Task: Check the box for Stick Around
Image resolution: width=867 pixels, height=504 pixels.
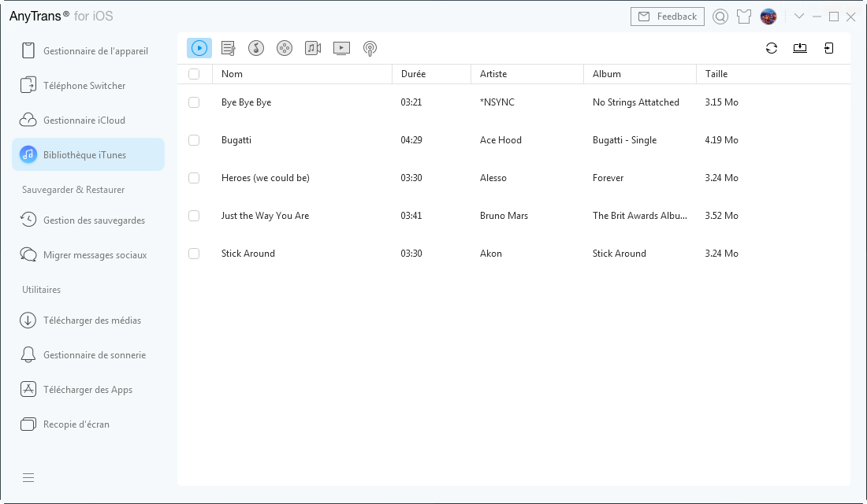Action: [x=194, y=254]
